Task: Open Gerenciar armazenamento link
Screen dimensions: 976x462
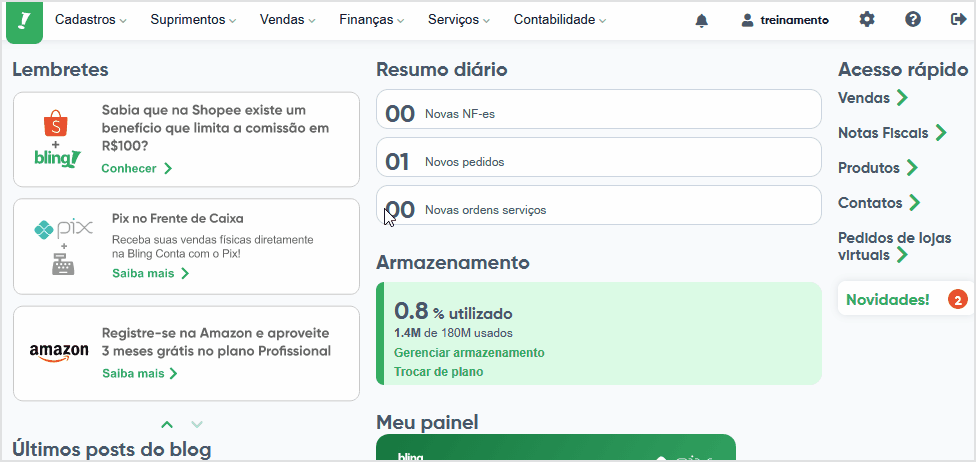Action: 469,353
